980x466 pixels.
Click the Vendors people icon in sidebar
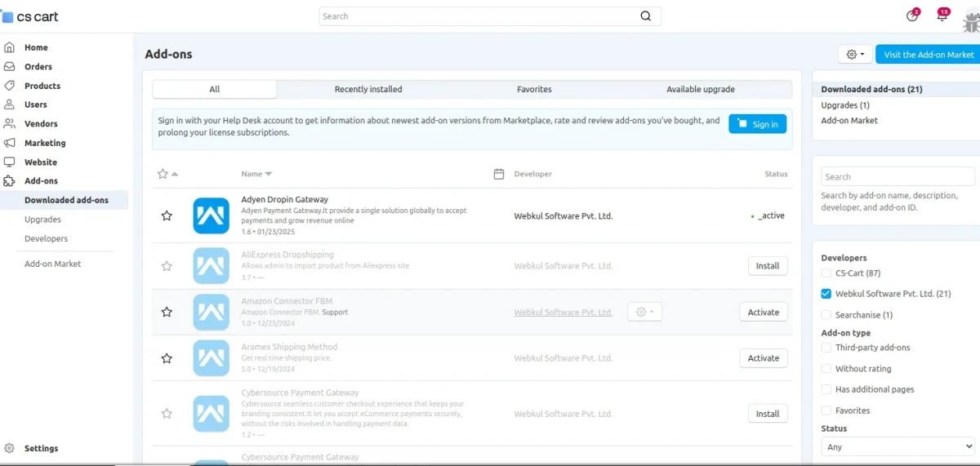[x=10, y=124]
